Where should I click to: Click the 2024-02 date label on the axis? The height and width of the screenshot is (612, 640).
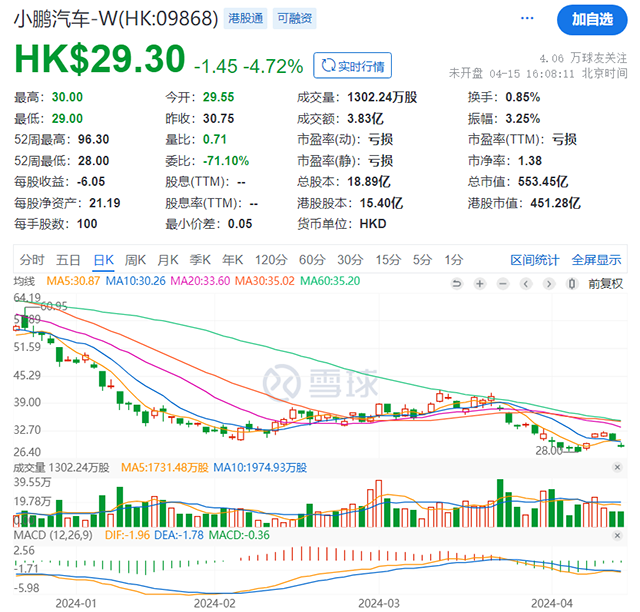point(214,603)
